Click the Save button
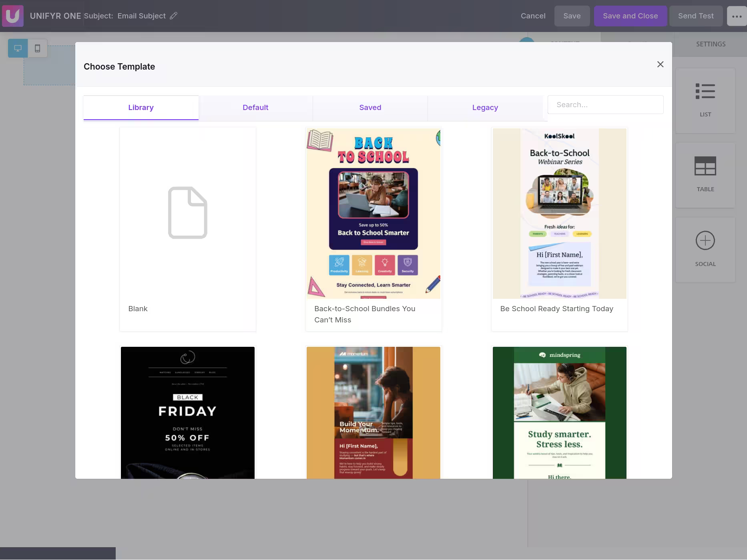747x560 pixels. pos(572,16)
